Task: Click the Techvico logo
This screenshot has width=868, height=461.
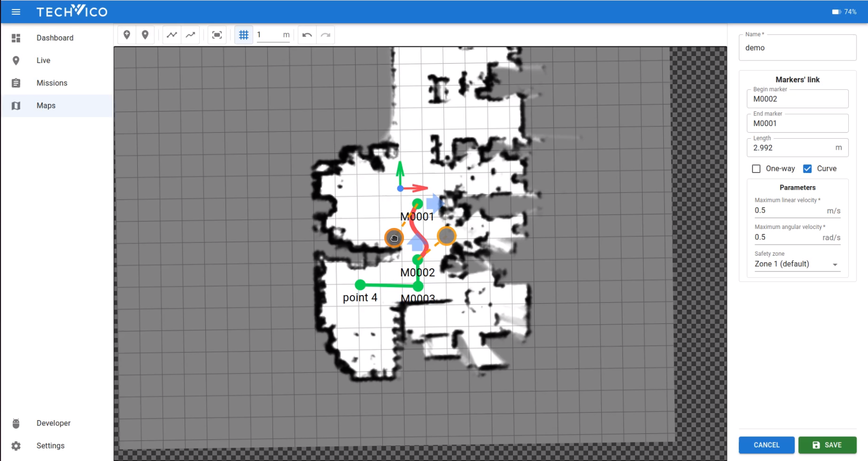Action: pos(72,11)
